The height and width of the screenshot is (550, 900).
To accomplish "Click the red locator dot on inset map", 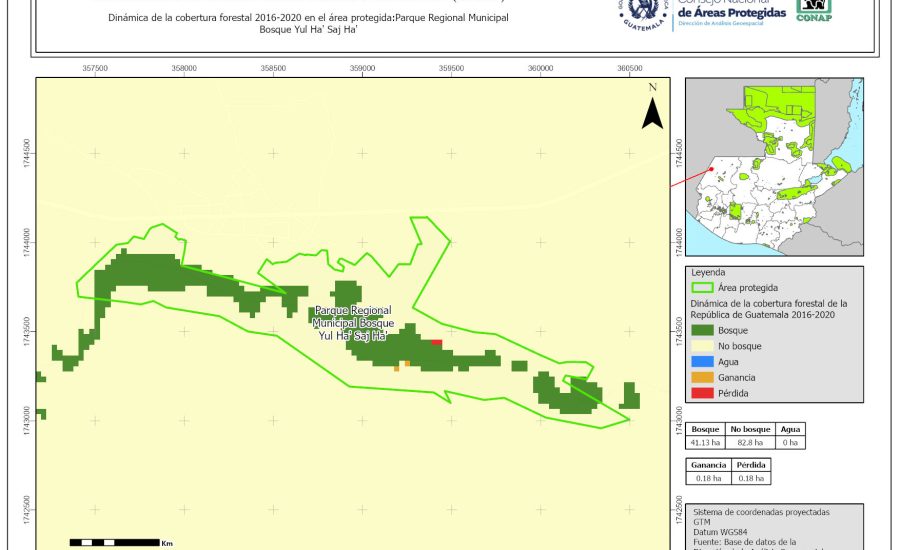I will [x=712, y=169].
